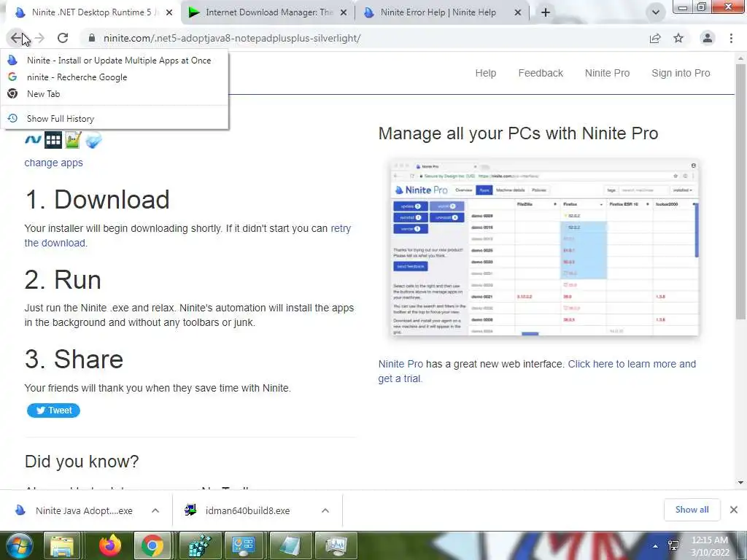Click the share page icon in address bar

(655, 38)
